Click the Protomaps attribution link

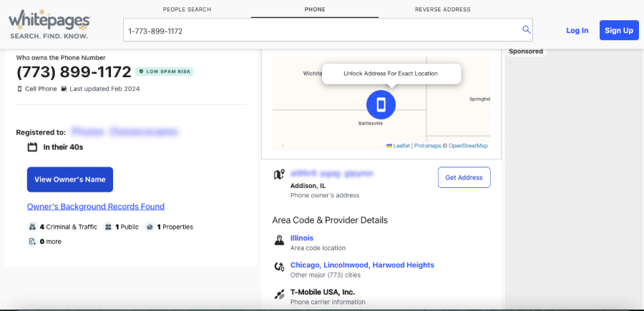427,146
